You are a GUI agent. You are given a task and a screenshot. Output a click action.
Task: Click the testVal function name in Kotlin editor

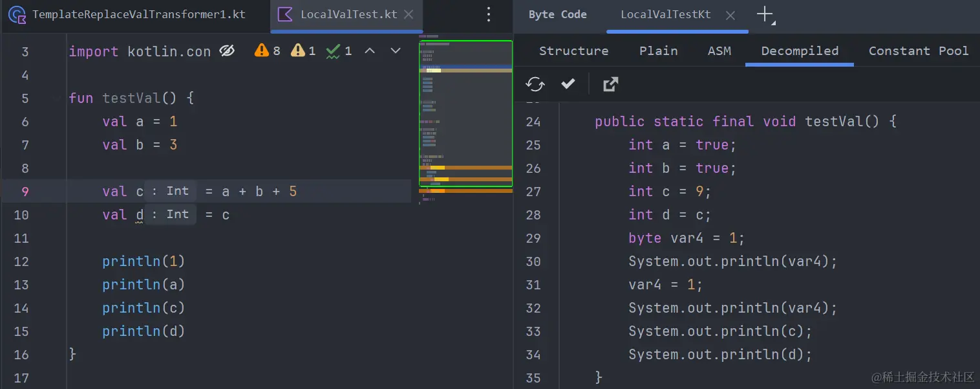tap(131, 98)
